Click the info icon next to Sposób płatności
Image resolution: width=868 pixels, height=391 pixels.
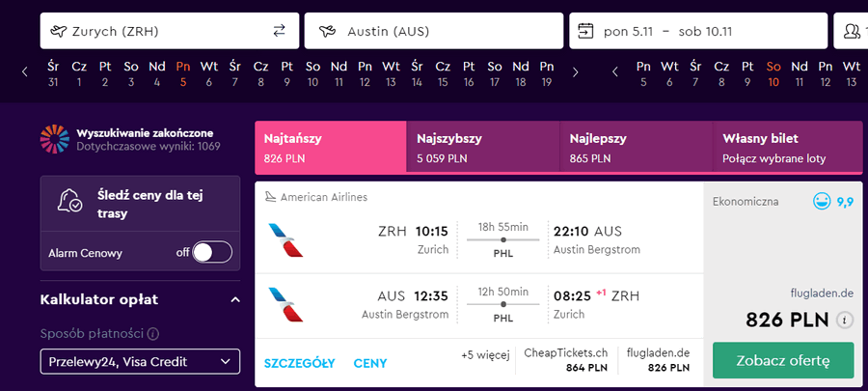coord(154,334)
